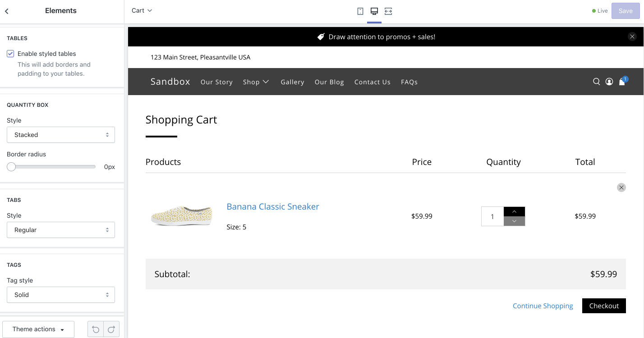Dismiss the promo announcement bar
Screen dimensions: 644x338
[x=632, y=37]
